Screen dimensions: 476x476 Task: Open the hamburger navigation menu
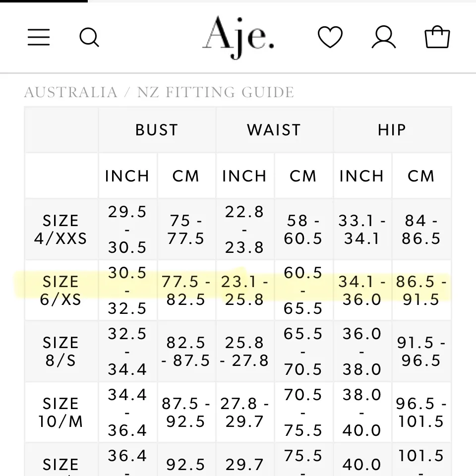click(x=39, y=37)
